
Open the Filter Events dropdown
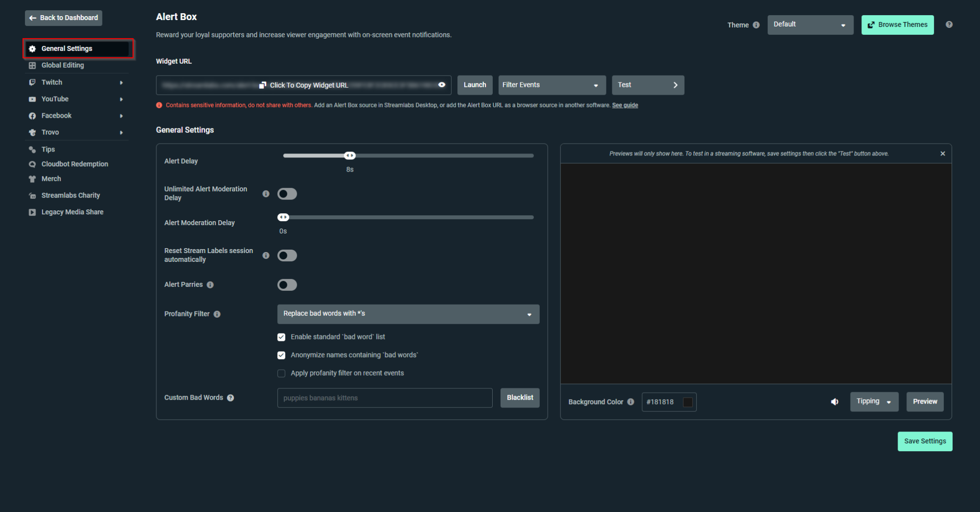(x=552, y=85)
